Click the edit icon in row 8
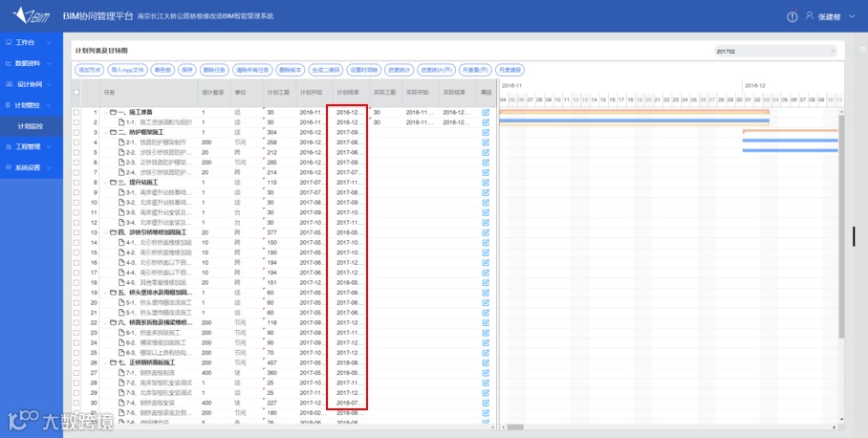Viewport: 868px width, 438px height. 486,182
